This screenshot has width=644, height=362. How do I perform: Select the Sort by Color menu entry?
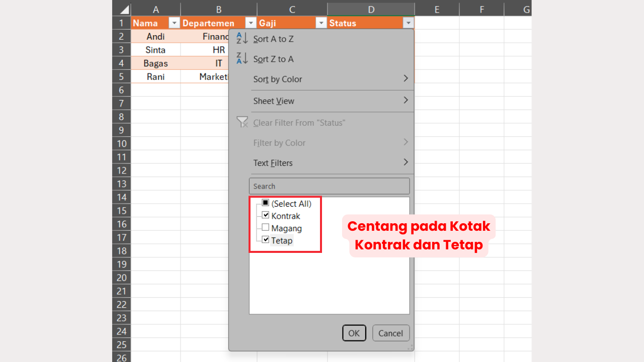click(278, 79)
